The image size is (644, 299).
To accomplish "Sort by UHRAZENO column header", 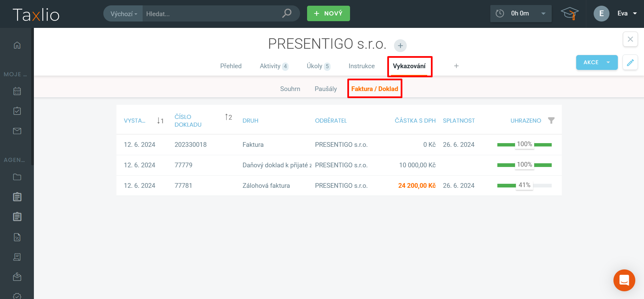I will coord(526,121).
